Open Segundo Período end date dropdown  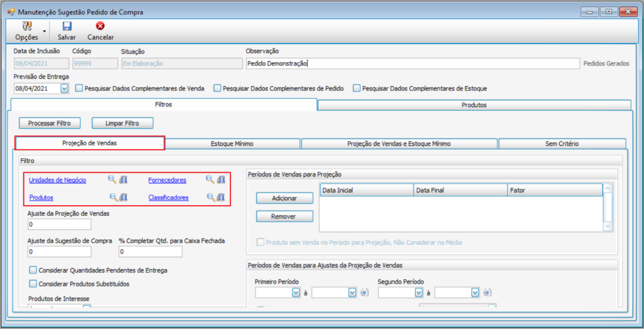tap(475, 293)
